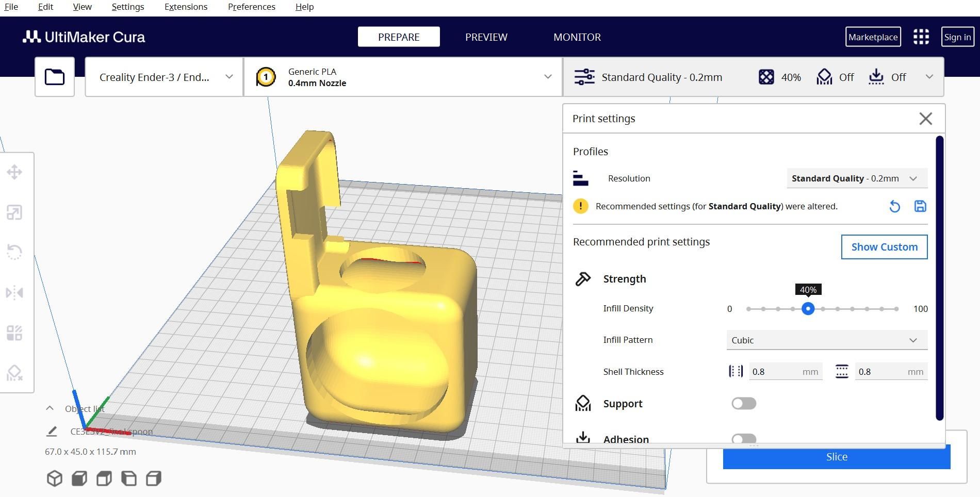Set Infill Density slider to 100 end

point(897,309)
